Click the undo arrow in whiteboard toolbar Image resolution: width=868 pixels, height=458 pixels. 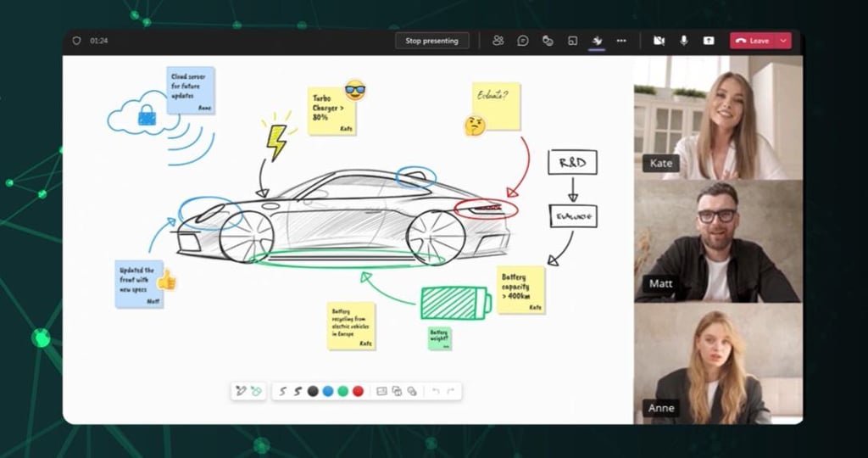coord(436,392)
